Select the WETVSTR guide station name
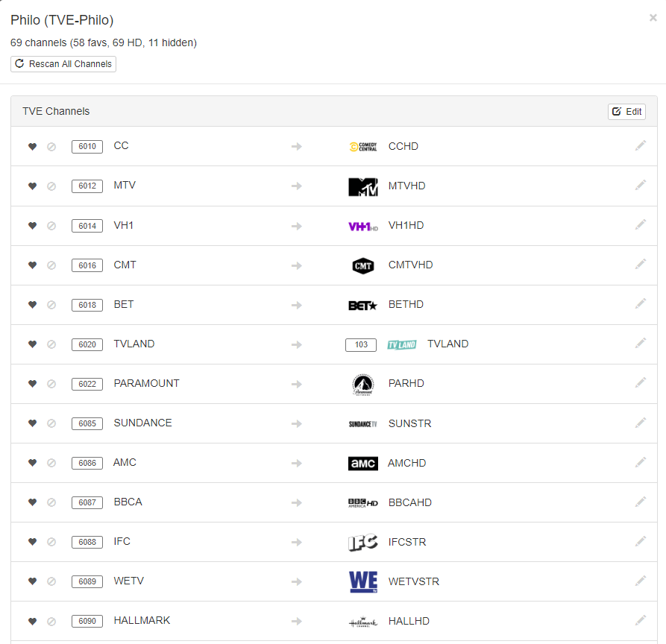Image resolution: width=666 pixels, height=644 pixels. pyautogui.click(x=414, y=581)
